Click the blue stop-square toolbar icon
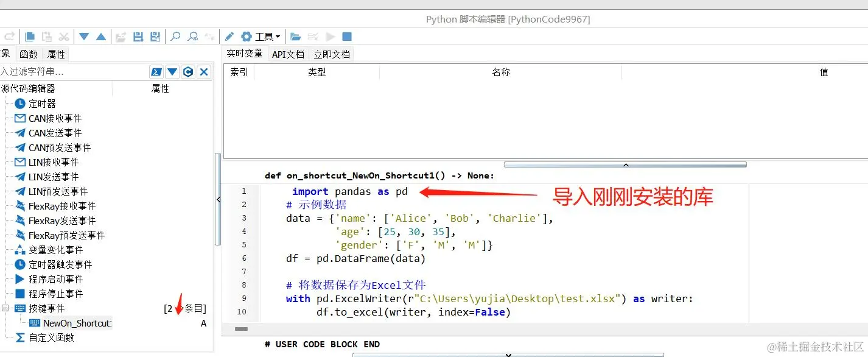Viewport: 868px width, 357px height. click(347, 37)
